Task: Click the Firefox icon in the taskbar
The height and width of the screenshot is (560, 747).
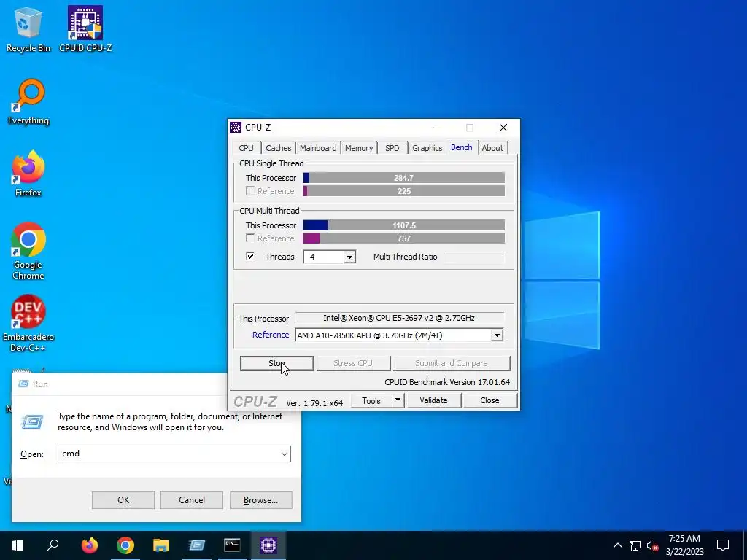Action: click(89, 545)
